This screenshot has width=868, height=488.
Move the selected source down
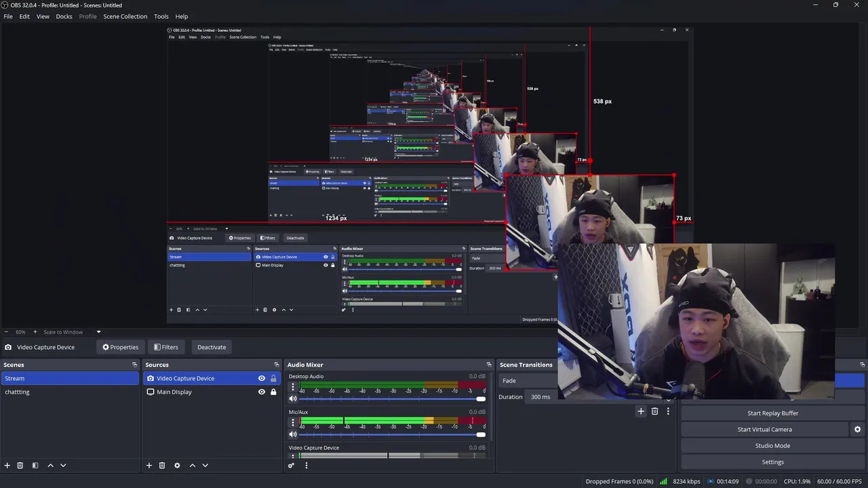point(205,466)
